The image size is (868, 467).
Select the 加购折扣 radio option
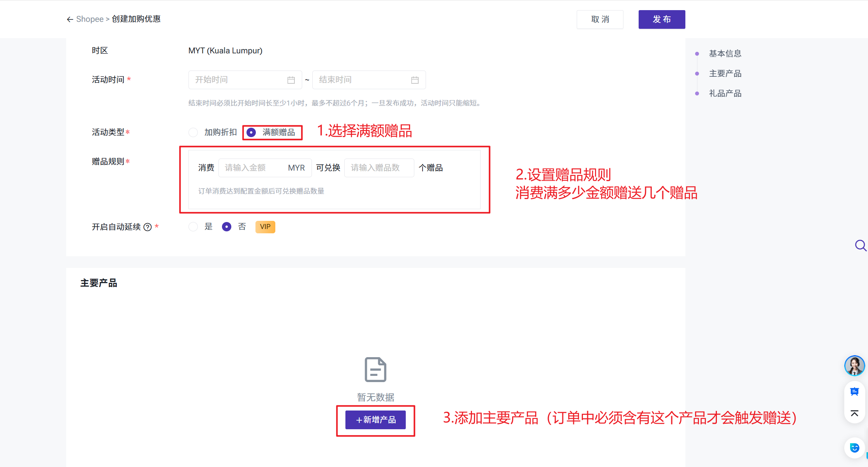pos(193,132)
